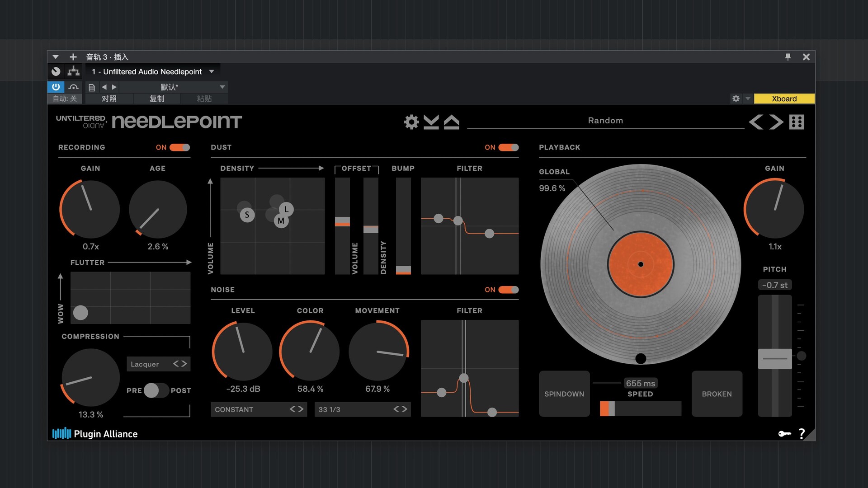Click the 99.6 % global value

click(552, 188)
